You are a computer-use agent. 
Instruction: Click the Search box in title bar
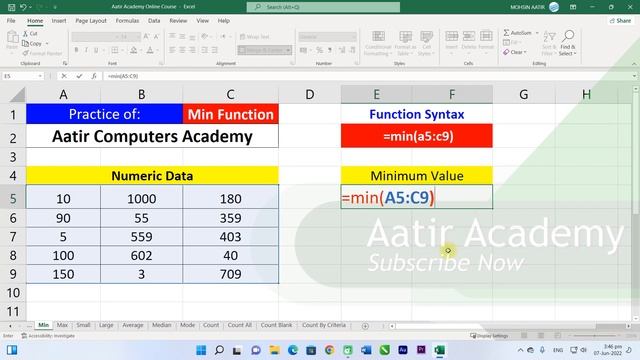(x=323, y=7)
